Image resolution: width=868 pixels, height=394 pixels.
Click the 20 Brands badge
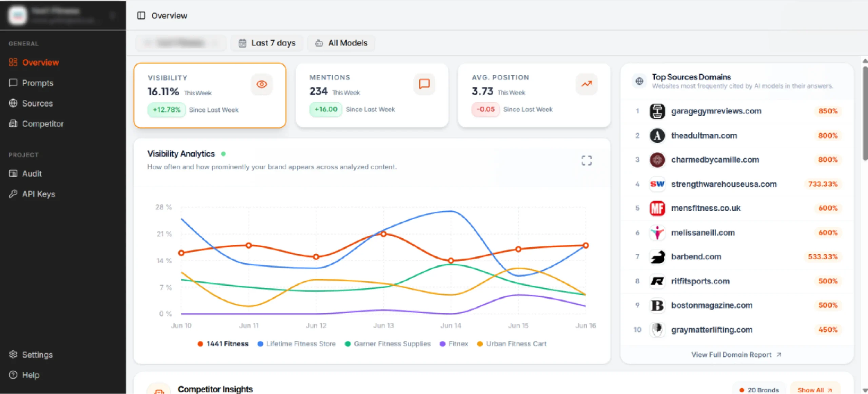tap(759, 390)
